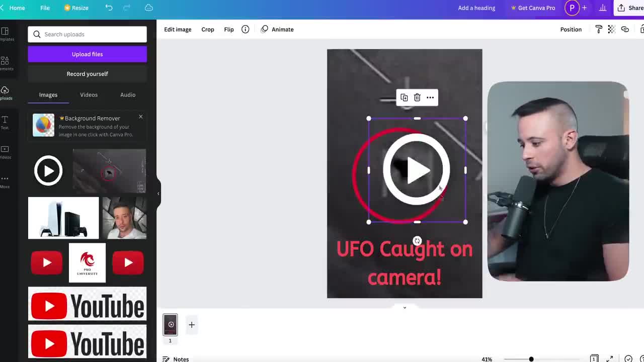The width and height of the screenshot is (644, 362).
Task: Open the Uploads sidebar panel
Action: click(5, 93)
